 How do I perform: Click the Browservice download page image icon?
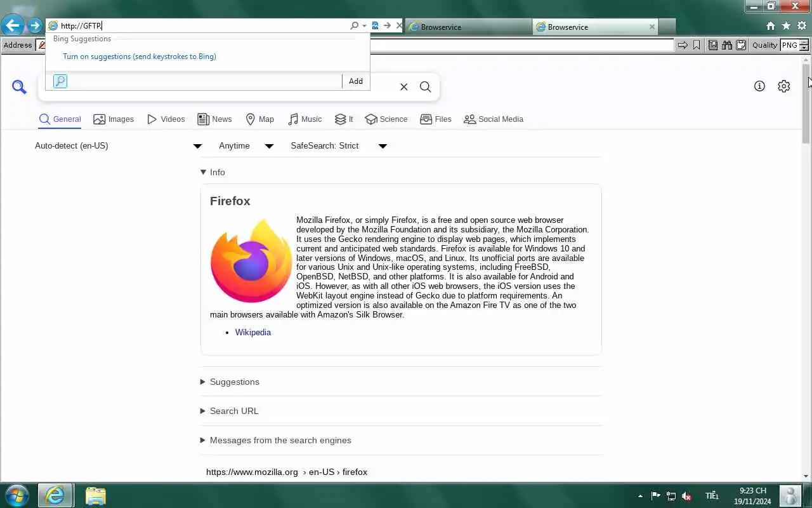click(x=713, y=45)
